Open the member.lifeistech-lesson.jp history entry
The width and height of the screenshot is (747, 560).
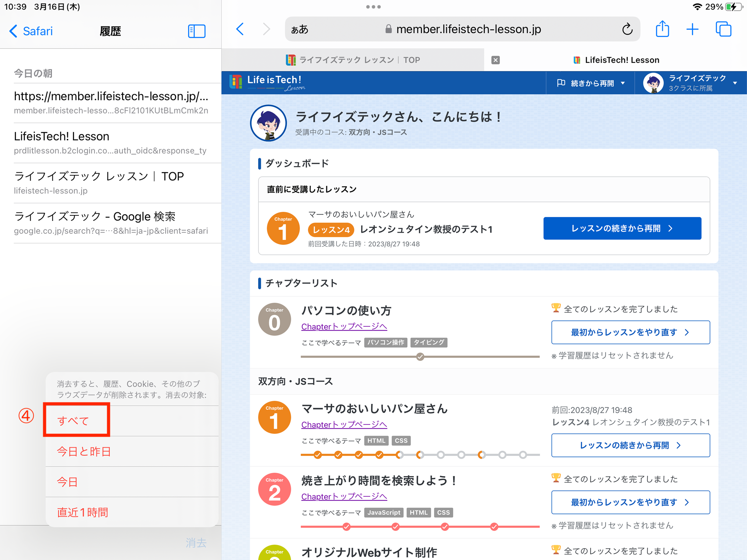[x=117, y=103]
